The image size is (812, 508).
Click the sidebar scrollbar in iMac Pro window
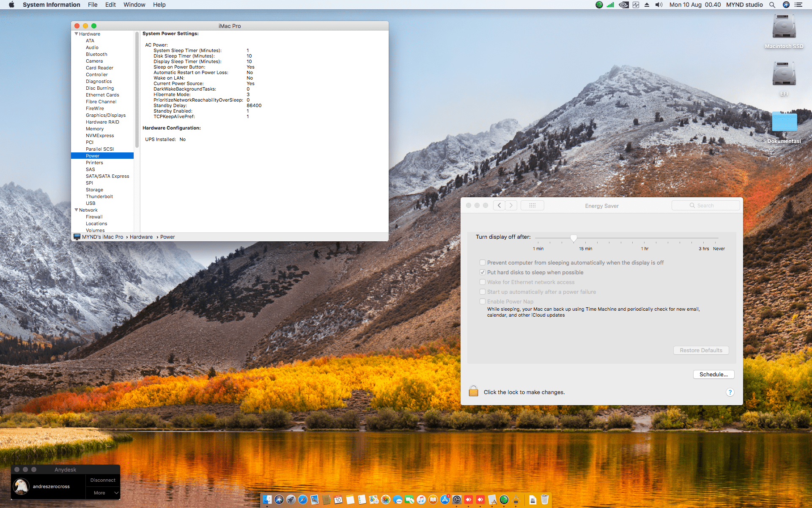(x=137, y=90)
